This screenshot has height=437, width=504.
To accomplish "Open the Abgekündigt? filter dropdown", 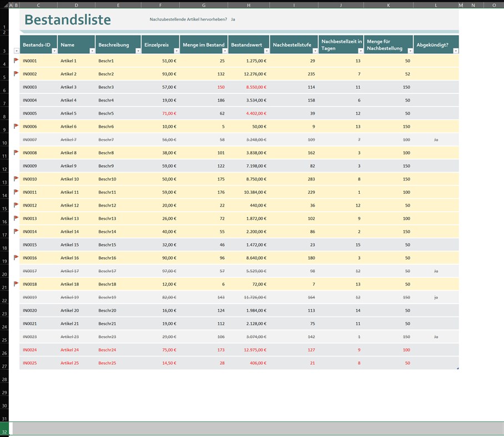I will coord(456,51).
